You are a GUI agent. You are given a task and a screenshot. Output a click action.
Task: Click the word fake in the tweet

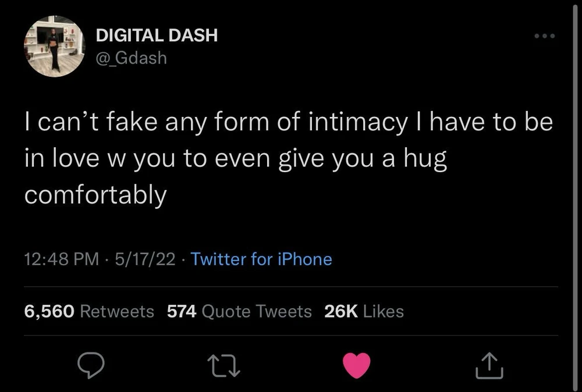[132, 122]
